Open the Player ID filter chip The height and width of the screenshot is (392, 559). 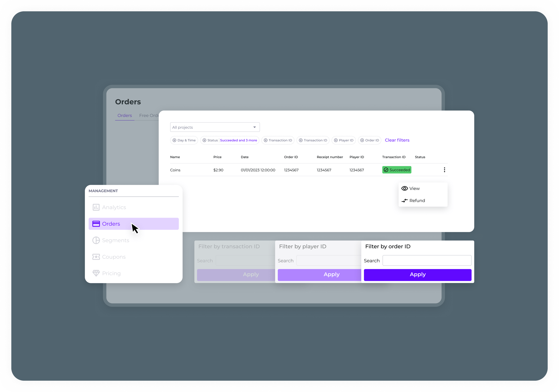pyautogui.click(x=343, y=140)
